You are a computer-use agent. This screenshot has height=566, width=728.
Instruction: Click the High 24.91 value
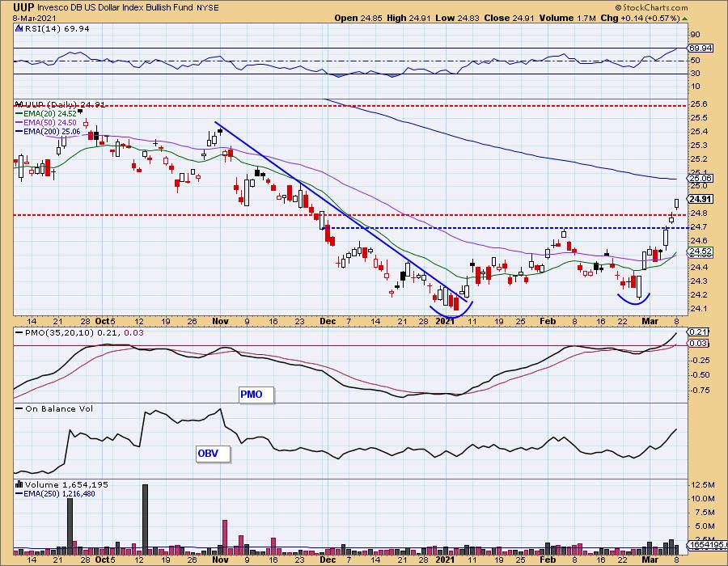coord(409,18)
